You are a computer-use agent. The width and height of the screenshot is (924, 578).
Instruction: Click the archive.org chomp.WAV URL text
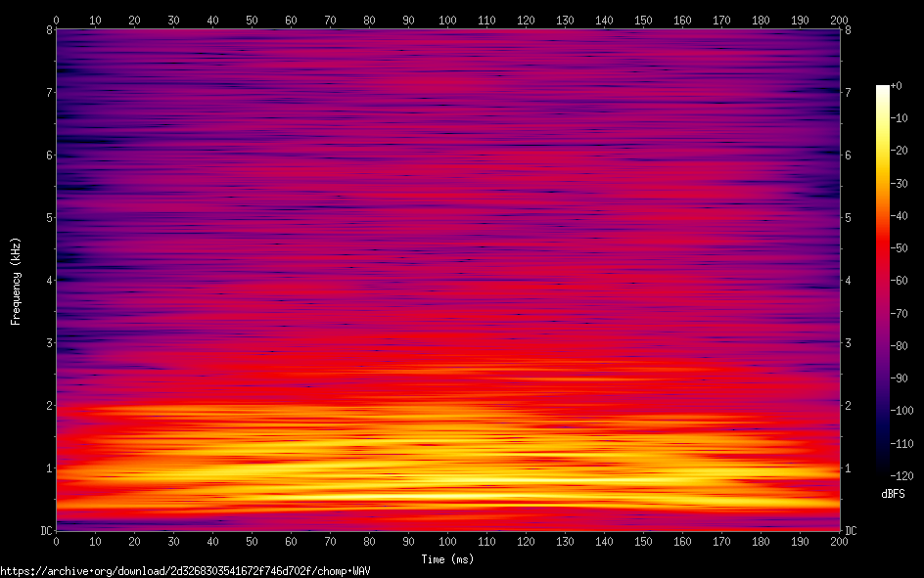tap(185, 570)
